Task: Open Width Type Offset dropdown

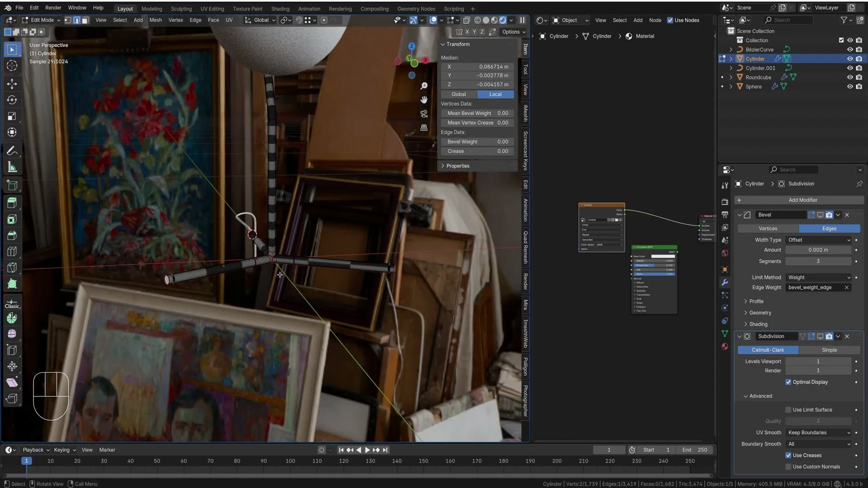Action: pos(819,240)
